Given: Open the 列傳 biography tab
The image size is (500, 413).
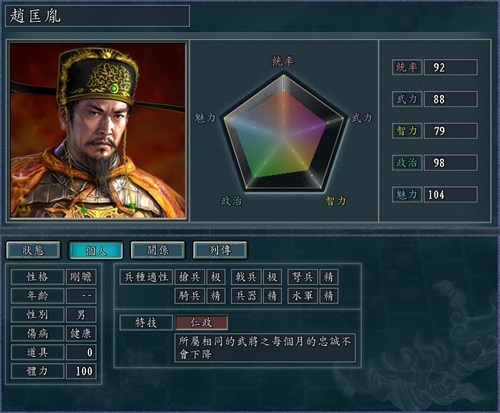Looking at the screenshot, I should coord(220,250).
